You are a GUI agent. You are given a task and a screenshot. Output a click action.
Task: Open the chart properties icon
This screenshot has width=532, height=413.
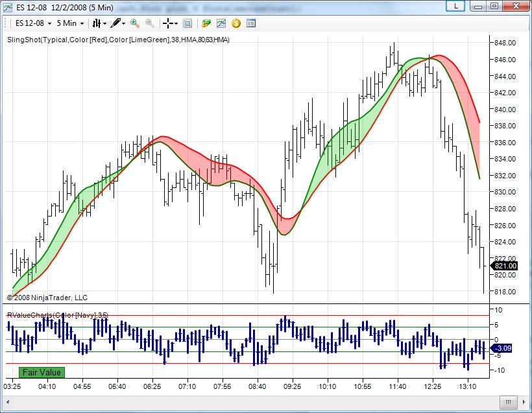(251, 23)
